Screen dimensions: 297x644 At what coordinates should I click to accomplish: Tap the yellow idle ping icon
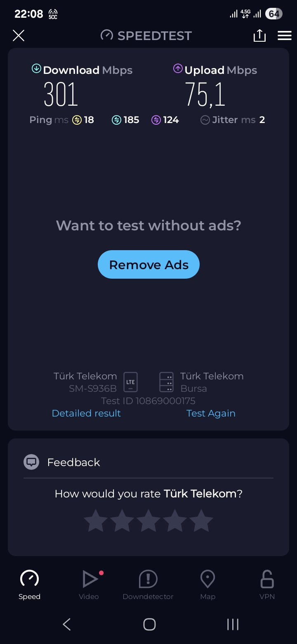77,120
